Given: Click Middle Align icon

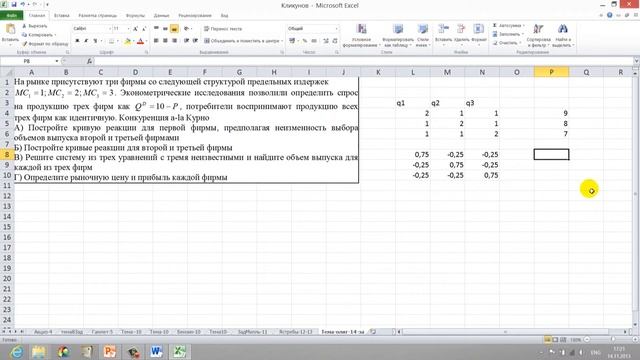Looking at the screenshot, I should (x=165, y=29).
